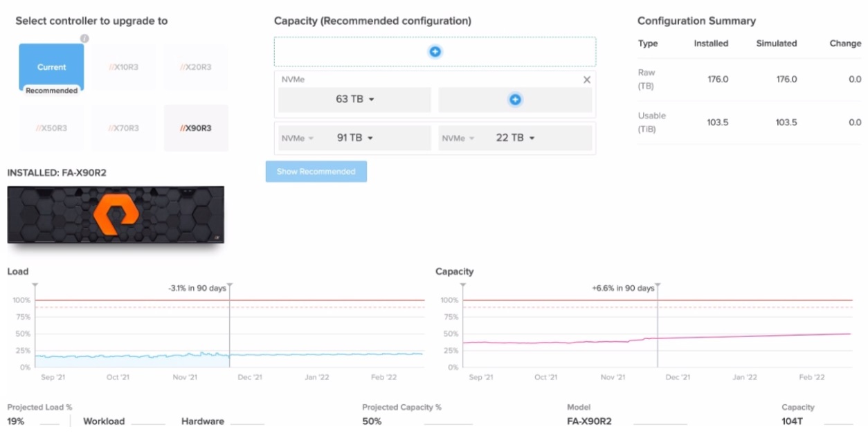Screen dimensions: 868x445
Task: Click the Pure Storage FA-X90R2 array image
Action: pos(116,215)
